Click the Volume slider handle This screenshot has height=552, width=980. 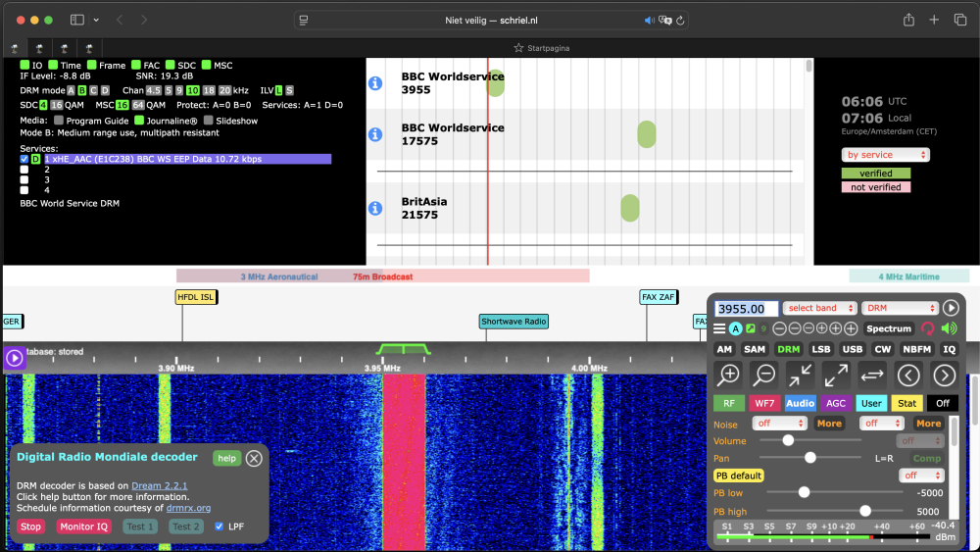(x=788, y=440)
